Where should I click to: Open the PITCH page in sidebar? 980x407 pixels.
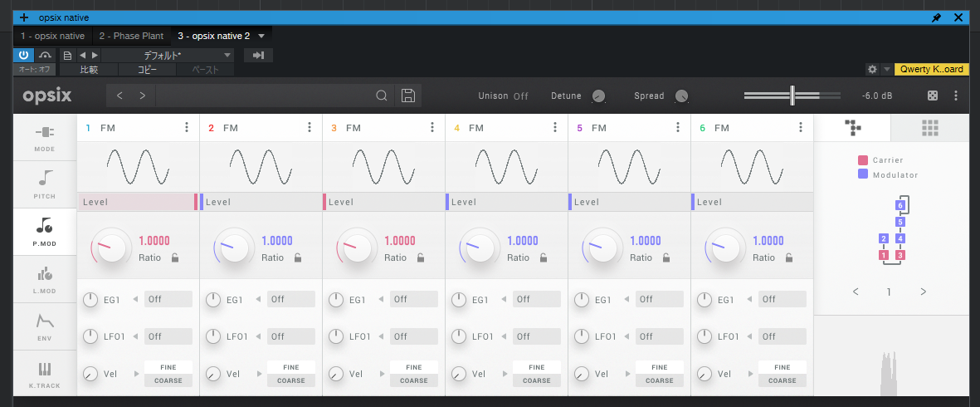point(45,184)
